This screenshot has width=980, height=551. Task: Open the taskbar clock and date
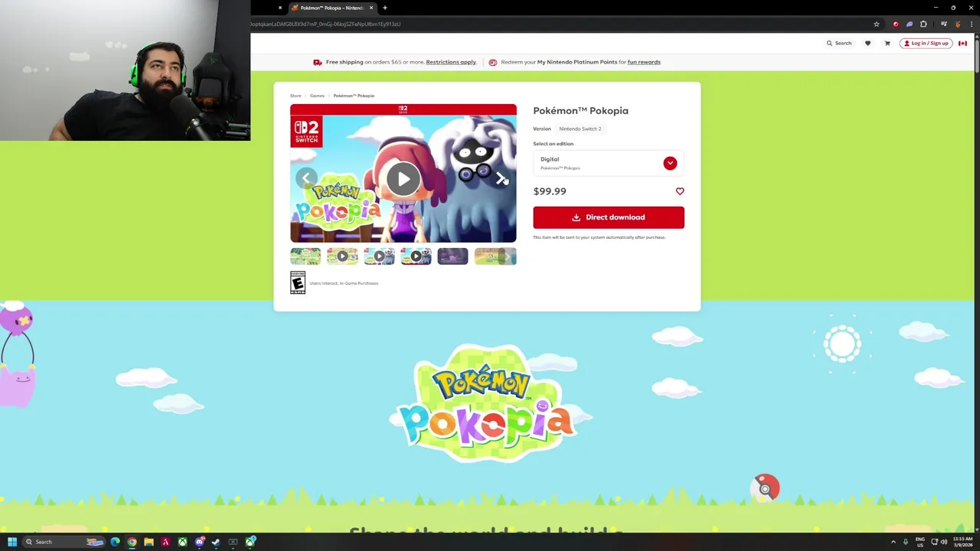pos(962,542)
